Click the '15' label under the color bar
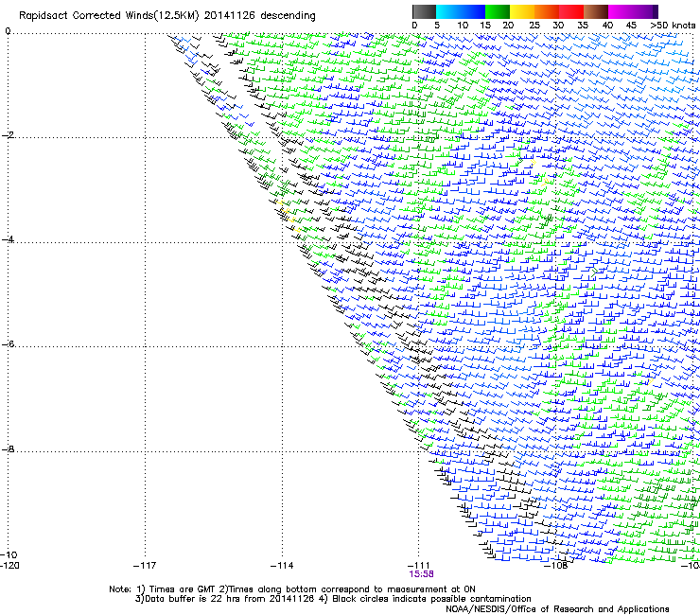Viewport: 700px width, 615px height. 485,26
